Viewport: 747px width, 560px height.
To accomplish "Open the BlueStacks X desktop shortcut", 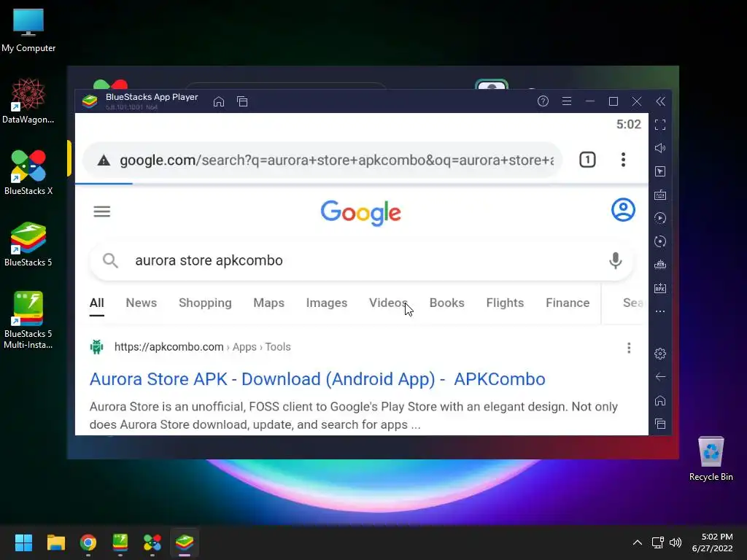I will point(28,172).
